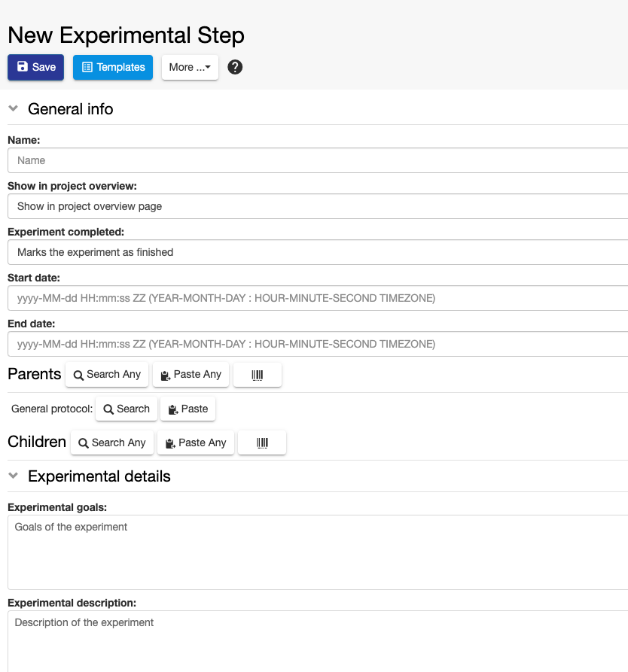Click Paste Any button next to Children
The image size is (628, 672).
point(196,442)
